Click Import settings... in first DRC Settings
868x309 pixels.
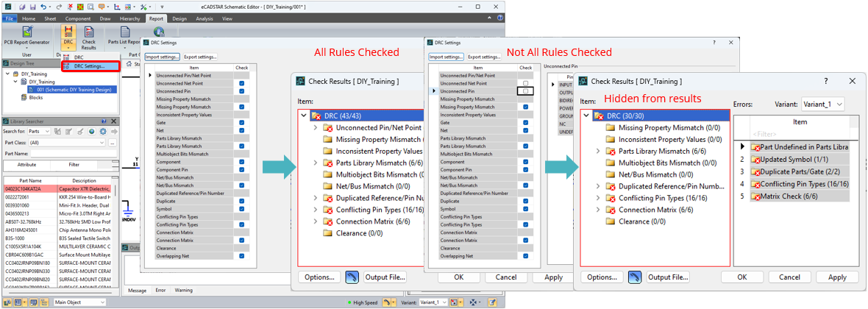point(162,57)
